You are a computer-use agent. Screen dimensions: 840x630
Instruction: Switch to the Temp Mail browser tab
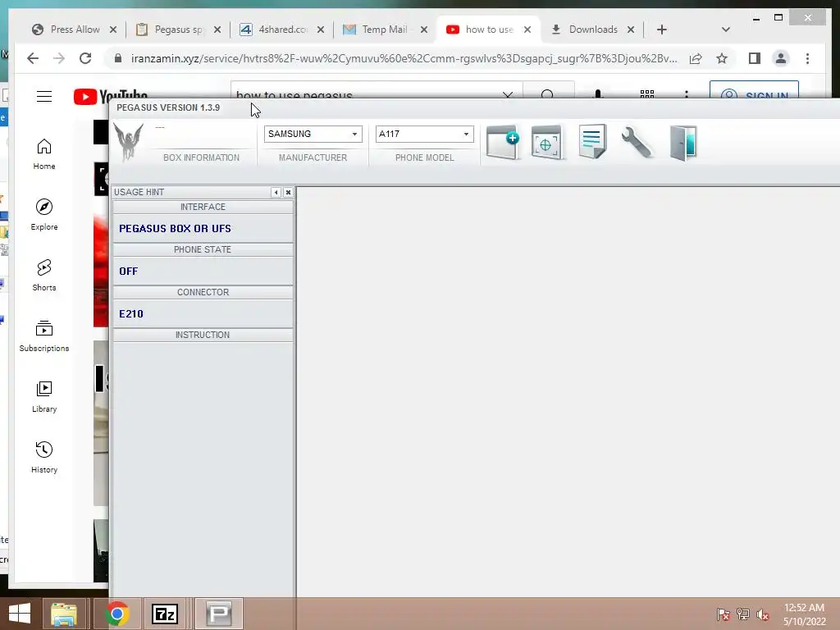click(385, 30)
